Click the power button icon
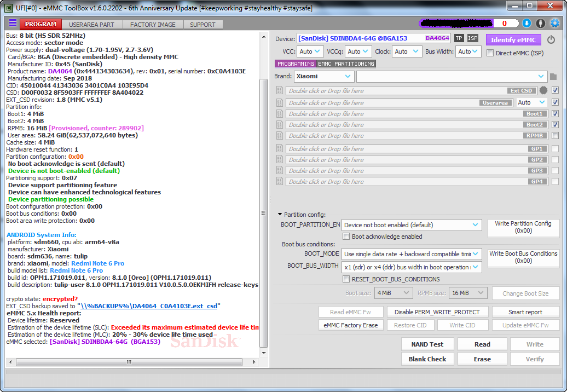The width and height of the screenshot is (567, 392). tap(551, 39)
